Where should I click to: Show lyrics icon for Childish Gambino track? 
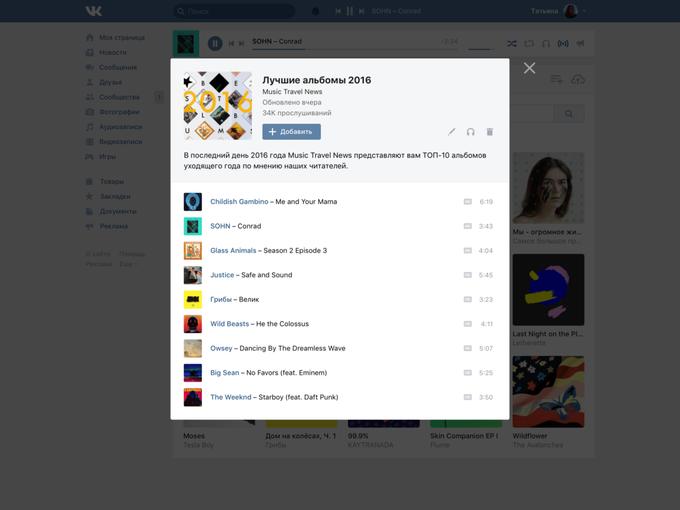(x=468, y=202)
